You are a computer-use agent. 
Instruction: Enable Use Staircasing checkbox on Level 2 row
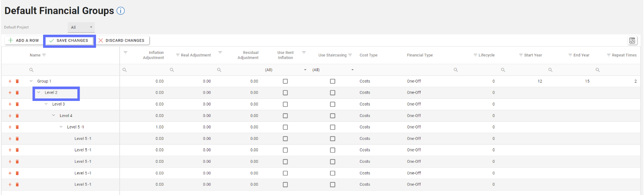point(332,92)
